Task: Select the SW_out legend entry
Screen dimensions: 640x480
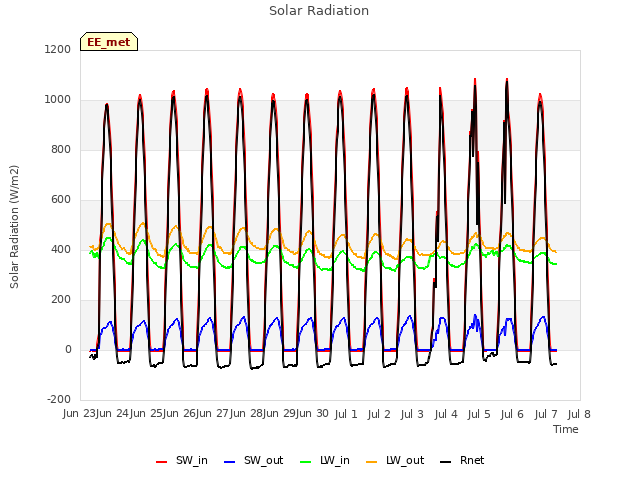Action: [x=253, y=460]
